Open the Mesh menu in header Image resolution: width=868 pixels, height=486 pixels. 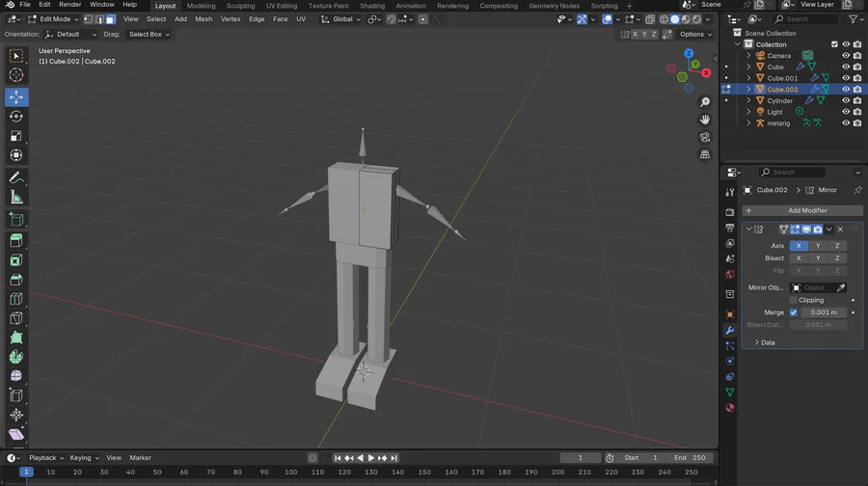click(x=203, y=19)
